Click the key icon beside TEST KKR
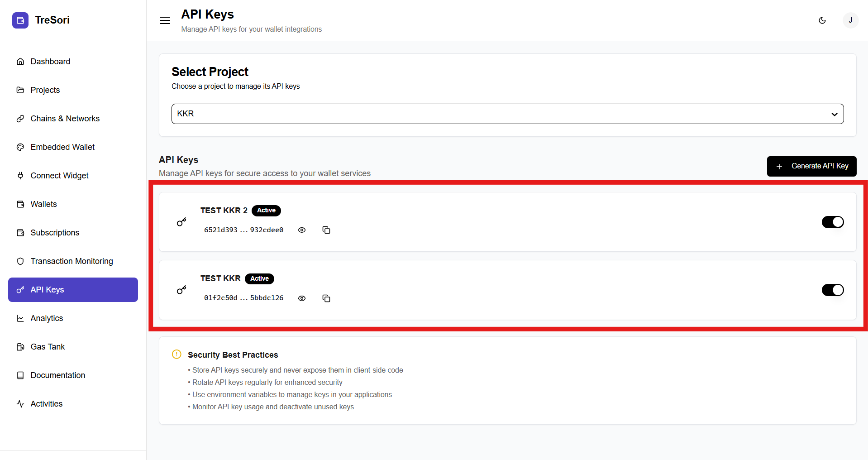 (x=181, y=290)
